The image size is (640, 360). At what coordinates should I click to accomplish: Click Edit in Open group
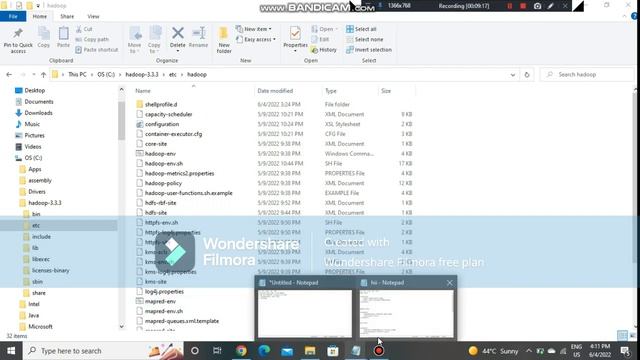(x=320, y=39)
